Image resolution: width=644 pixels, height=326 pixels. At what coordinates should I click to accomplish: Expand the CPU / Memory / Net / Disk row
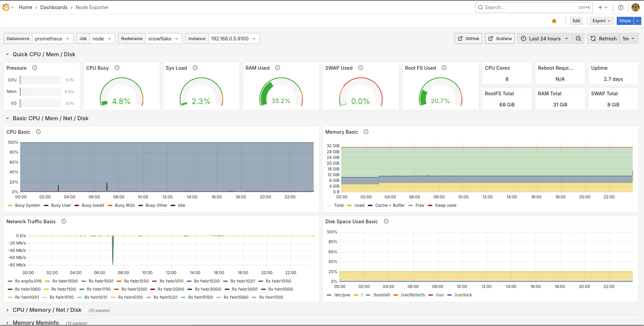[x=47, y=310]
